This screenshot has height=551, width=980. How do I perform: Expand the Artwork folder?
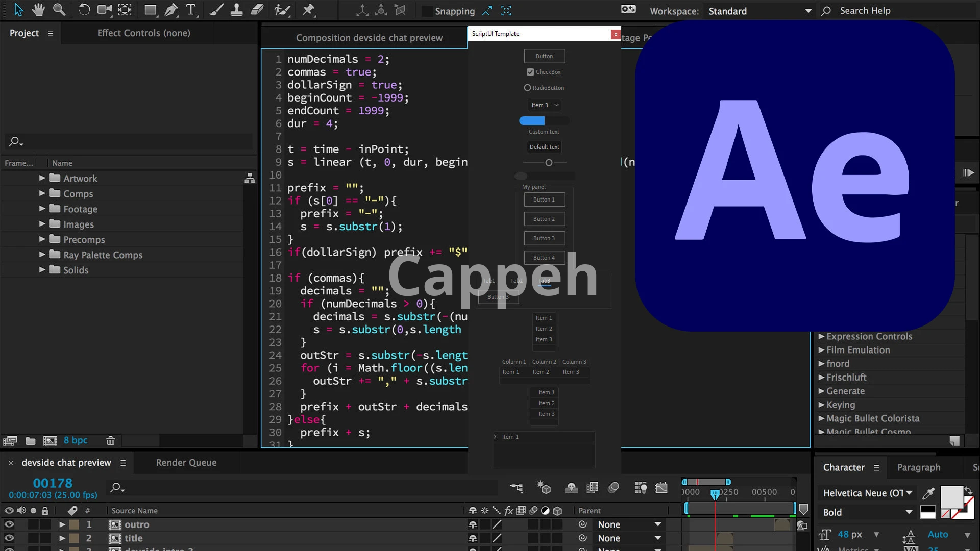(x=42, y=178)
